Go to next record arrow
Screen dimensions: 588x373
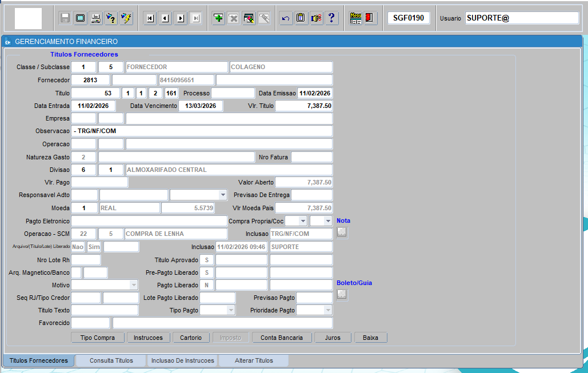point(181,18)
